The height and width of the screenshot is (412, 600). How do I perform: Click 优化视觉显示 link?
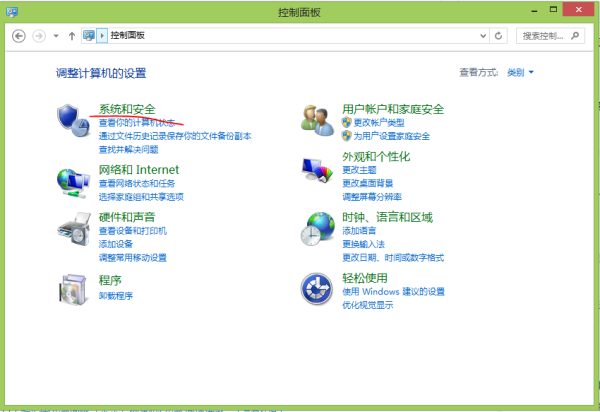coord(367,305)
